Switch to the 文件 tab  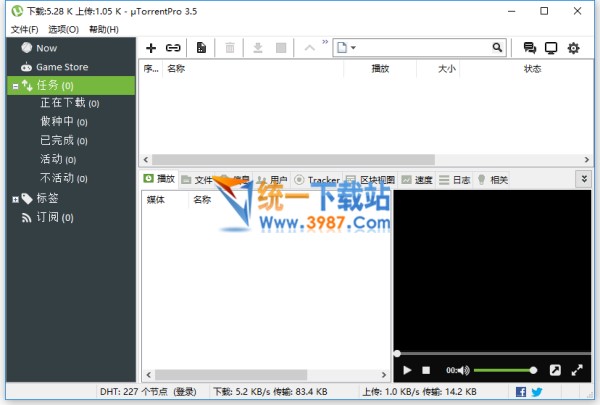(197, 180)
